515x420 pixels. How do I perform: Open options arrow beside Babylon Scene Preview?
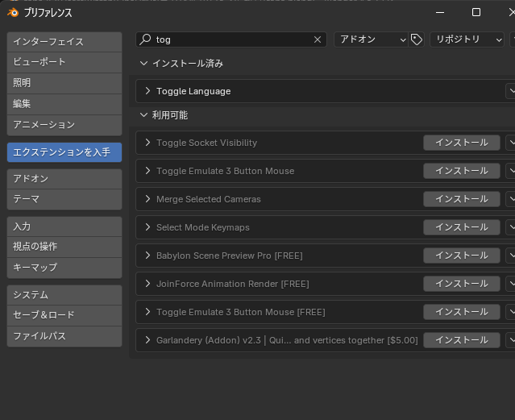click(x=510, y=256)
